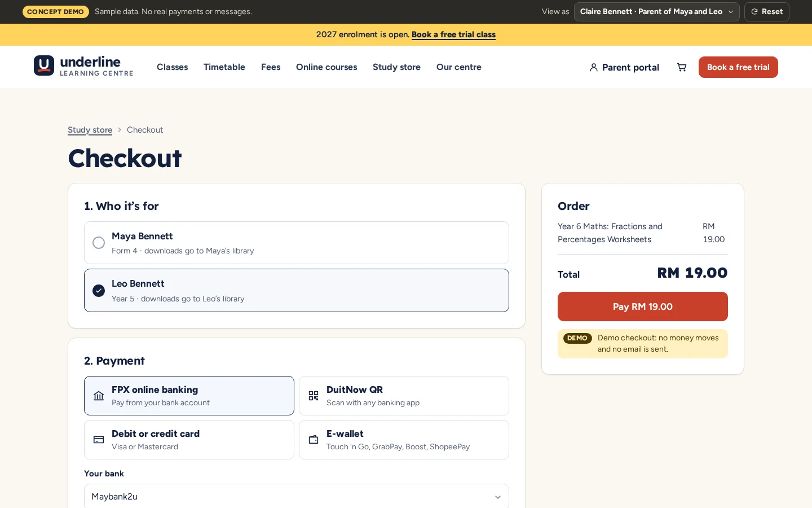Open the View as profile dropdown

[656, 12]
